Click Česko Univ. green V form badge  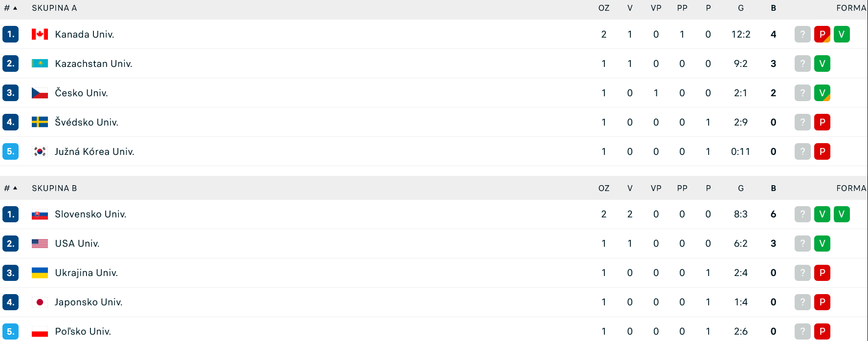[822, 93]
